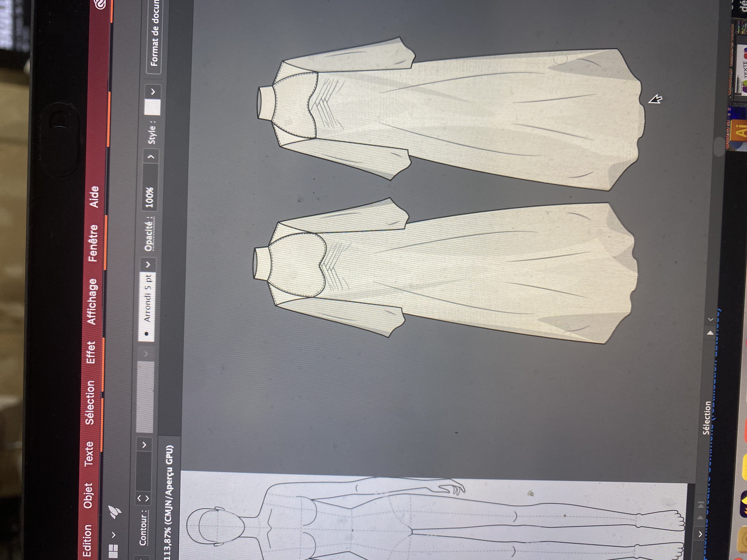Viewport: 747px width, 560px height.
Task: Open the Effet menu
Action: coord(91,352)
